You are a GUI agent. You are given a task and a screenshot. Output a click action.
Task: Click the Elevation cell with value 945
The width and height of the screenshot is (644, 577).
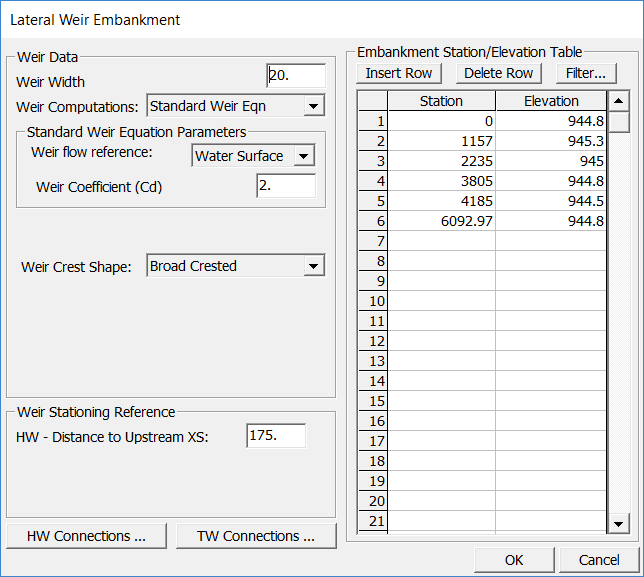coord(551,161)
